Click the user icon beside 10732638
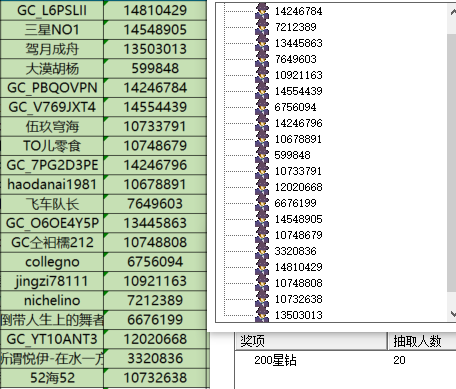Viewport: 456px width, 389px height. [x=262, y=299]
